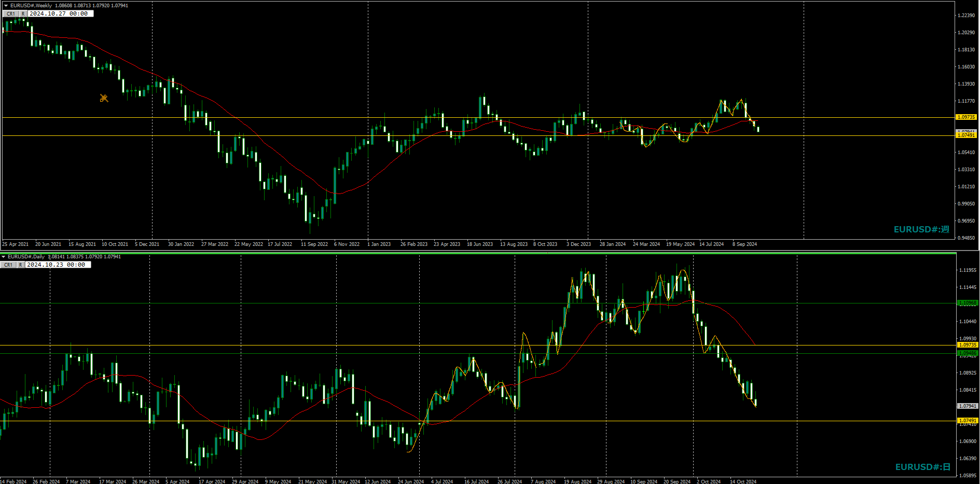Click the 1.03310 price scale value

coord(966,170)
